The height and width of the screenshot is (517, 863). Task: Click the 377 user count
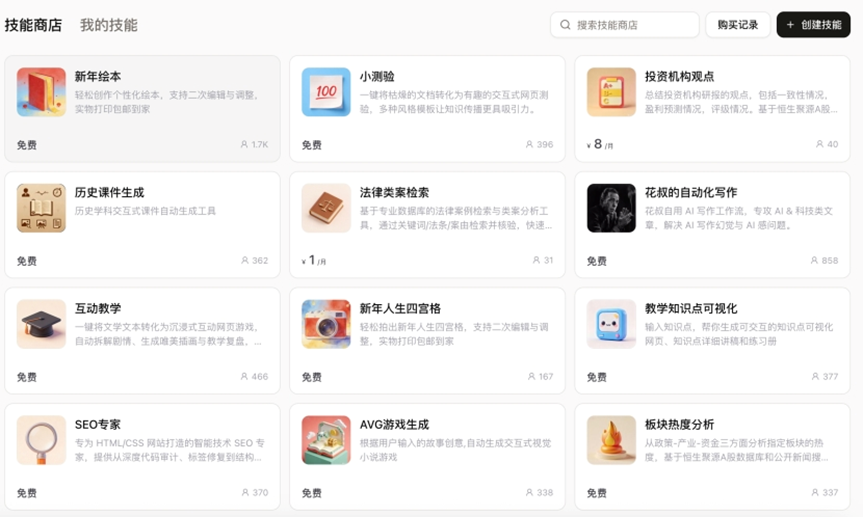[x=831, y=377]
